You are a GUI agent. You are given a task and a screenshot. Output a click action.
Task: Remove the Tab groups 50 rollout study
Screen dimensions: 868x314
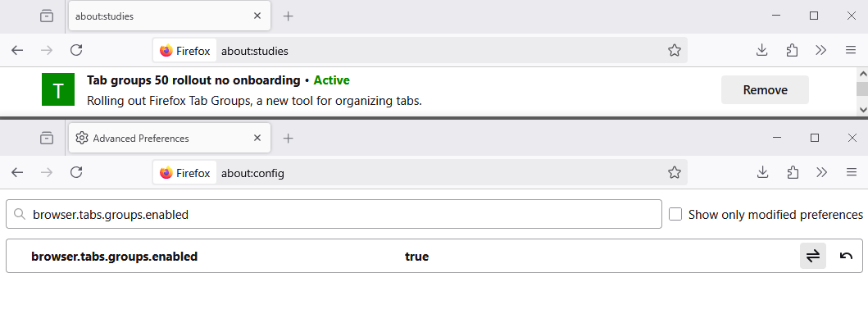click(x=765, y=89)
